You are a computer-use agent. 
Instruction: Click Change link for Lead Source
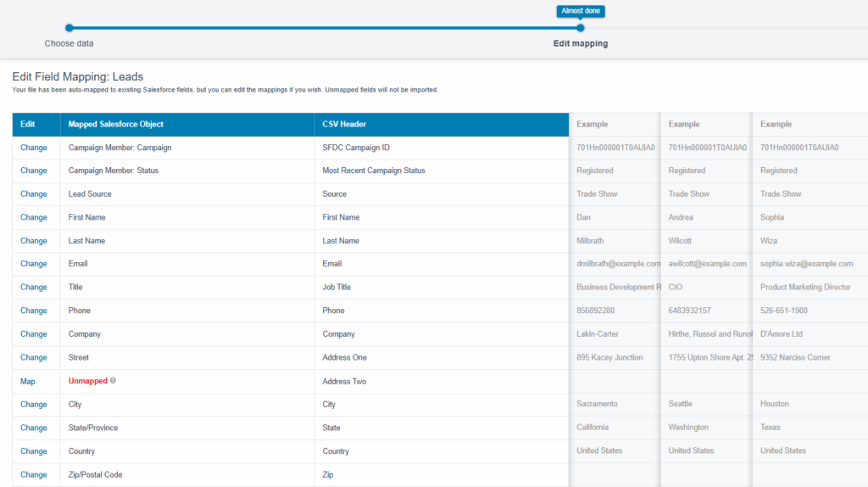[x=33, y=194]
